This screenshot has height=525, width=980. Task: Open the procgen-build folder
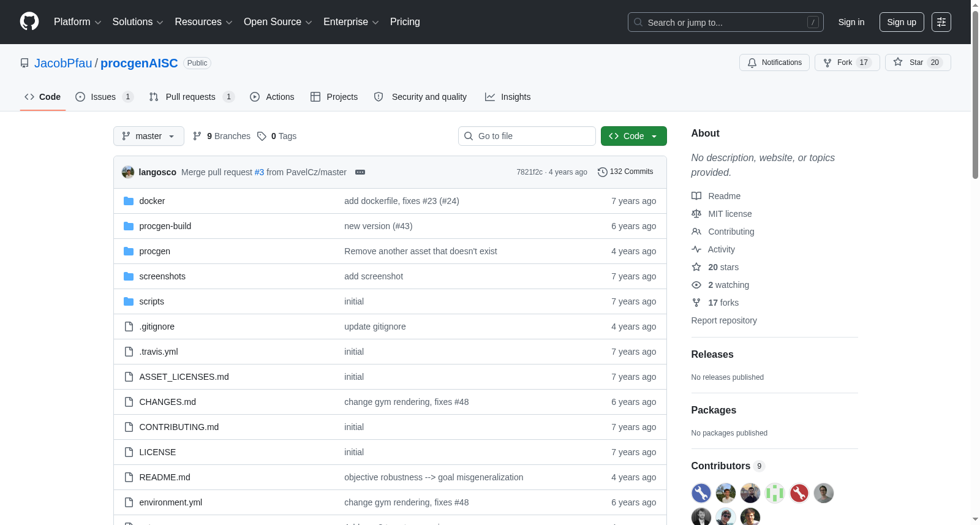tap(165, 226)
